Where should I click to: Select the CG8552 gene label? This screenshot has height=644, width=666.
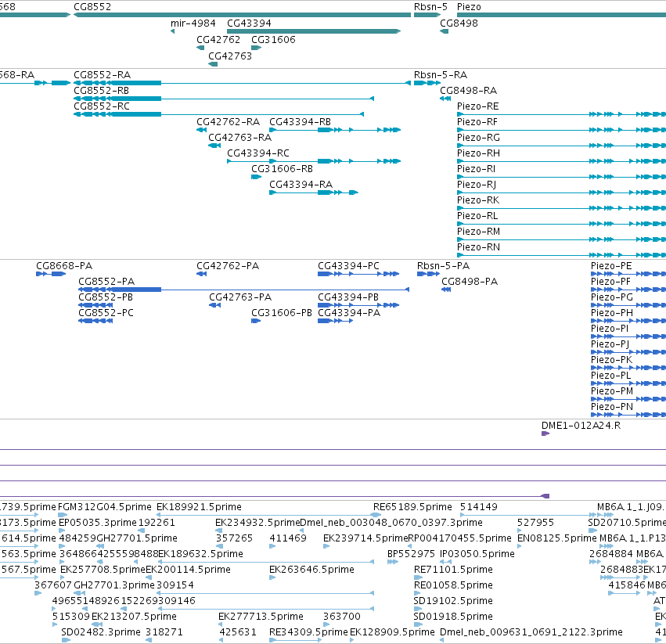92,7
